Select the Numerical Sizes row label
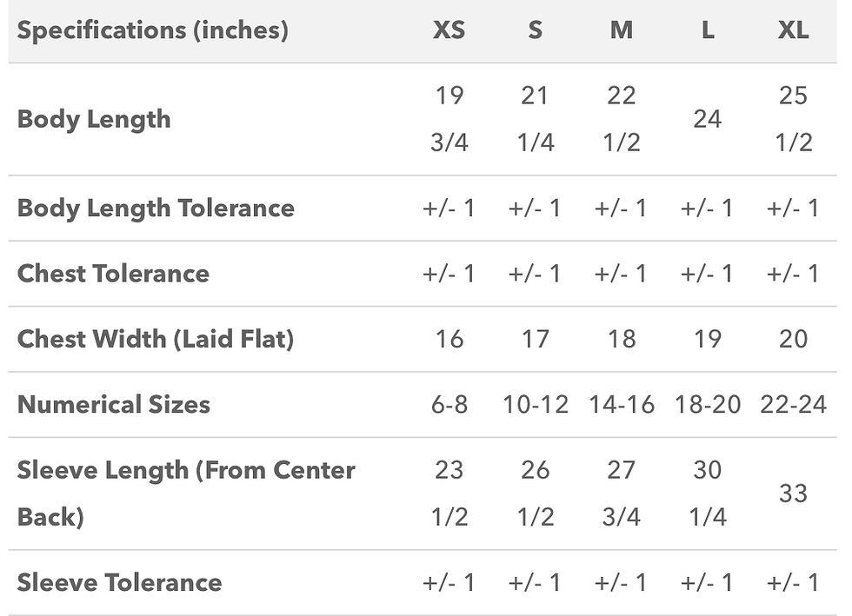 click(x=114, y=404)
